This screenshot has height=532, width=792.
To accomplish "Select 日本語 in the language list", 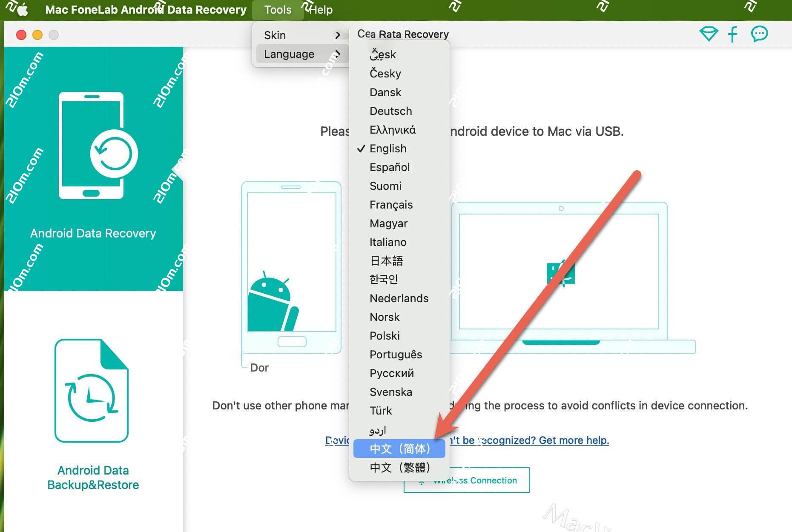I will coord(386,261).
